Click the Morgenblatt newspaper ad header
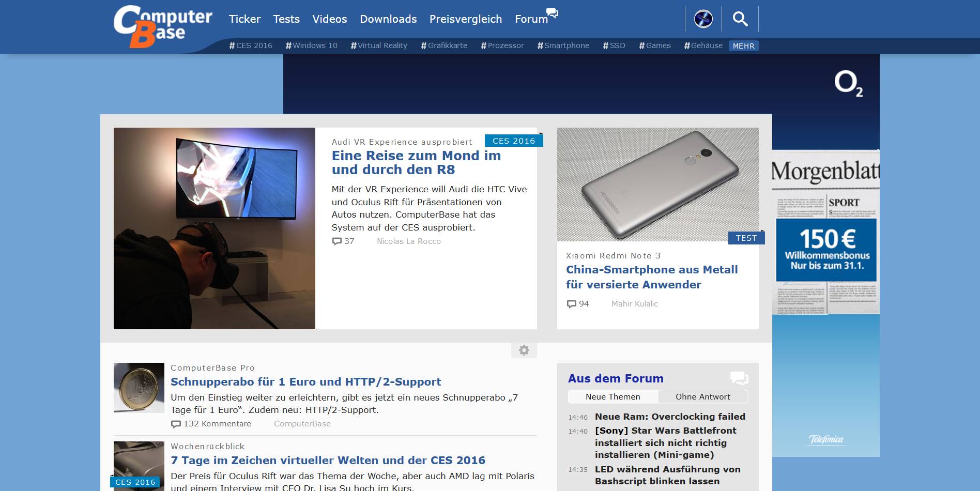The width and height of the screenshot is (980, 491). point(825,171)
